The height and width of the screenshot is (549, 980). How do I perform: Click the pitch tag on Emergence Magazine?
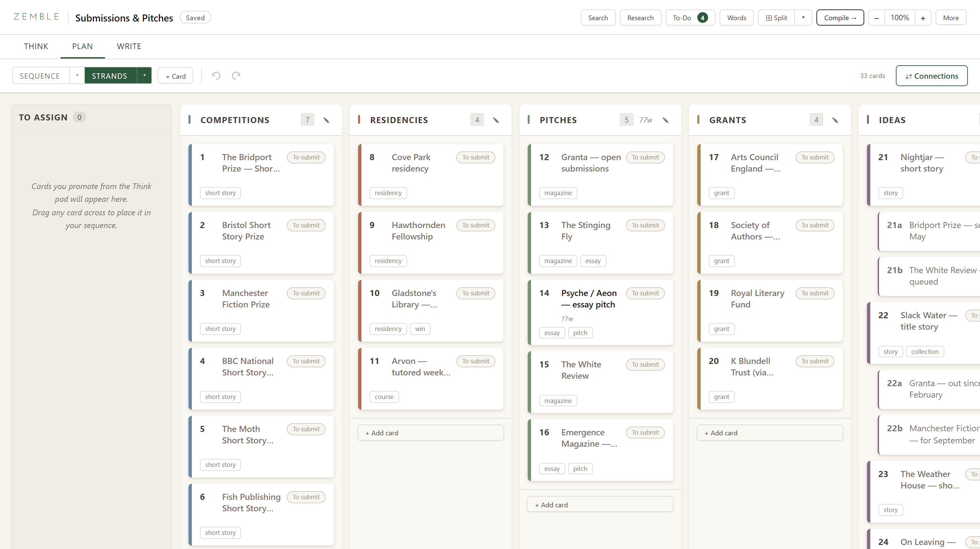[580, 469]
